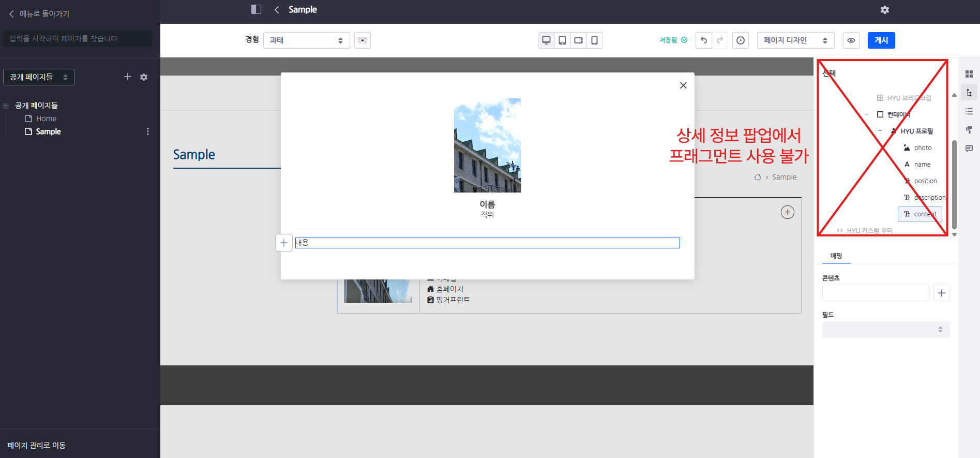
Task: Click the 게시 publish button
Action: [881, 40]
